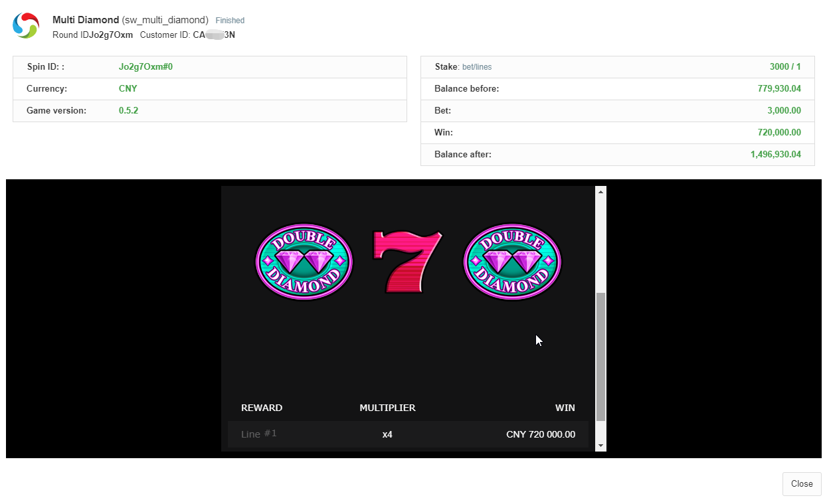Viewport: 825px width, 504px height.
Task: Click the Win amount 720,000.00
Action: 779,133
